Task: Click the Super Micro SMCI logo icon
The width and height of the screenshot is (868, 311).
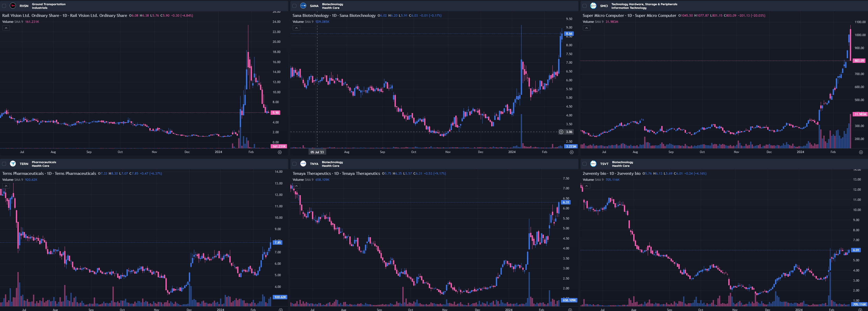Action: point(593,6)
